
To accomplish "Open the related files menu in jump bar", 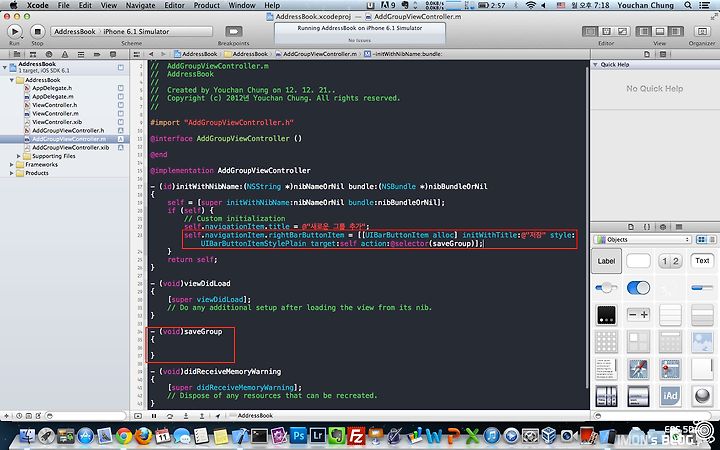I will click(x=136, y=54).
